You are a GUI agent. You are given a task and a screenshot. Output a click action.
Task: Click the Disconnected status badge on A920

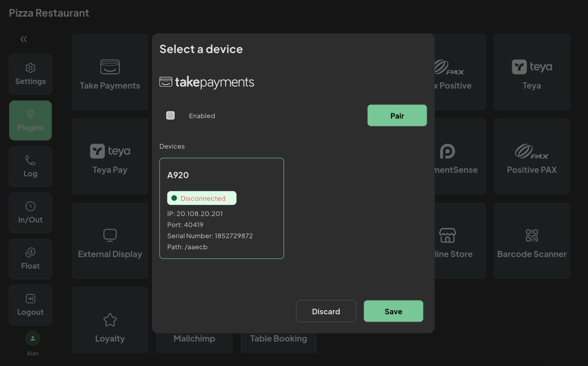202,198
